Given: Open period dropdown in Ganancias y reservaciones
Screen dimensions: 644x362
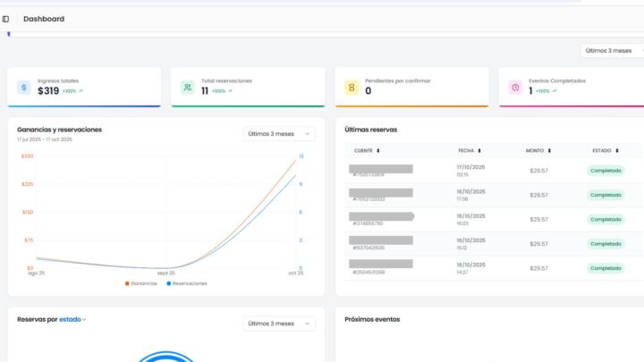Looking at the screenshot, I should tap(279, 134).
